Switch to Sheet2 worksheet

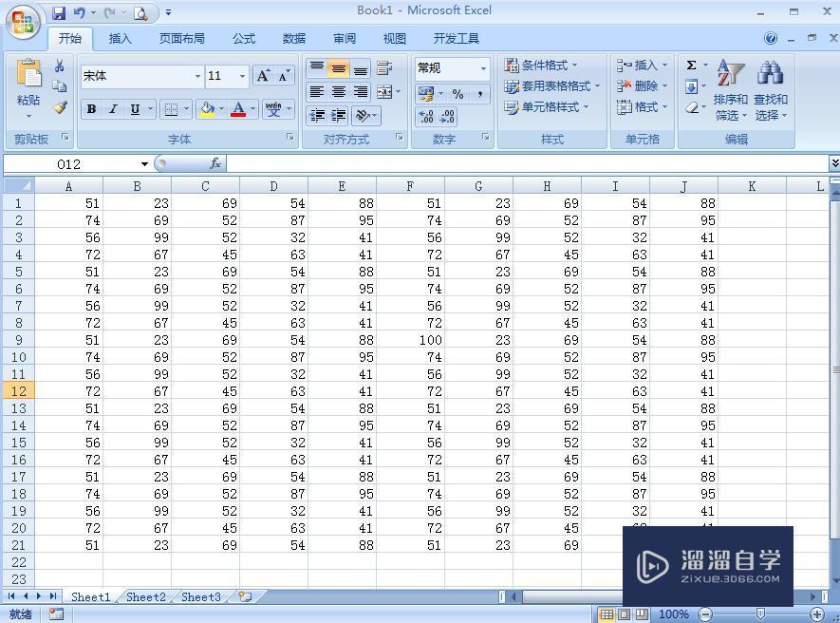144,596
